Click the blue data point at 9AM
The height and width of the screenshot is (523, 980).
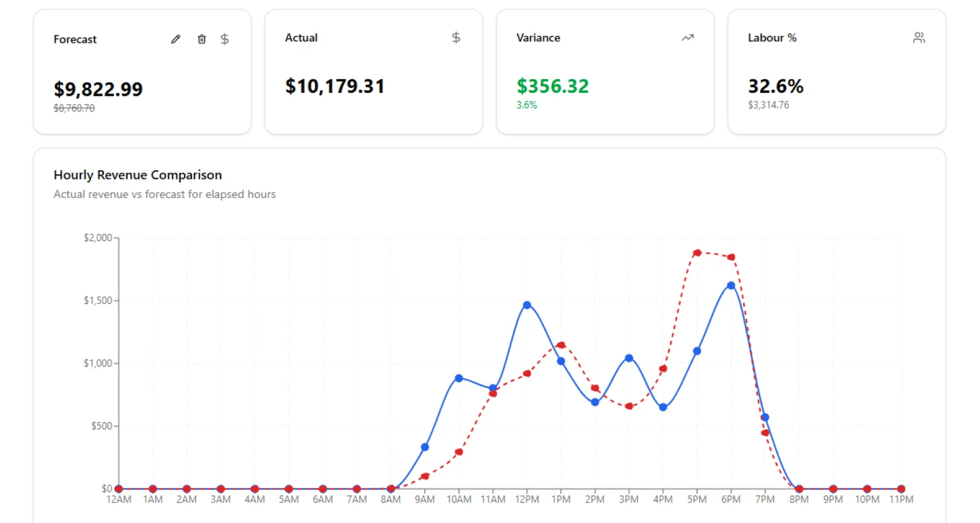(x=425, y=447)
